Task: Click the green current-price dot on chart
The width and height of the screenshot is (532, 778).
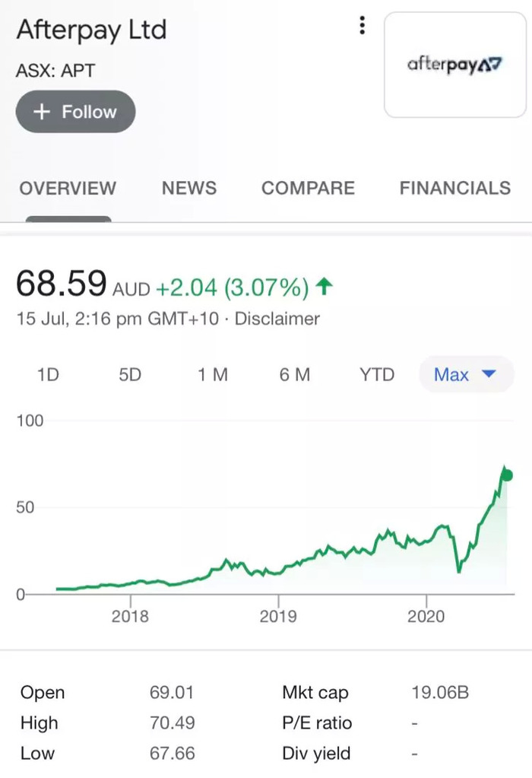Action: point(507,475)
